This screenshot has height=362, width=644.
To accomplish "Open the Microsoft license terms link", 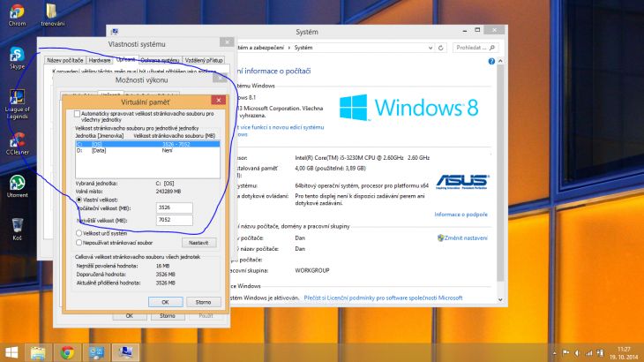I will 383,298.
